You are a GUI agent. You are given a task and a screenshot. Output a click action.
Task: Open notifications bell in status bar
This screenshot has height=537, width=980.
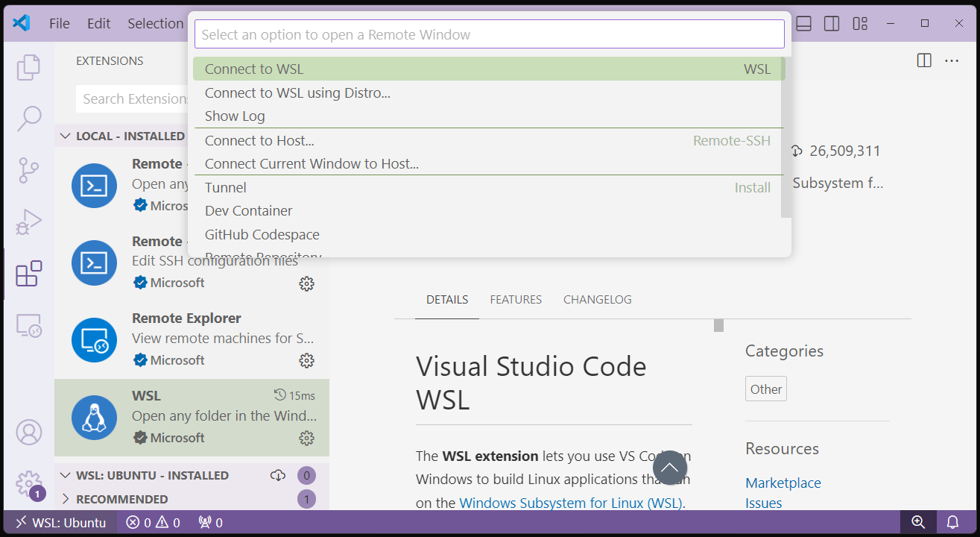pos(952,523)
